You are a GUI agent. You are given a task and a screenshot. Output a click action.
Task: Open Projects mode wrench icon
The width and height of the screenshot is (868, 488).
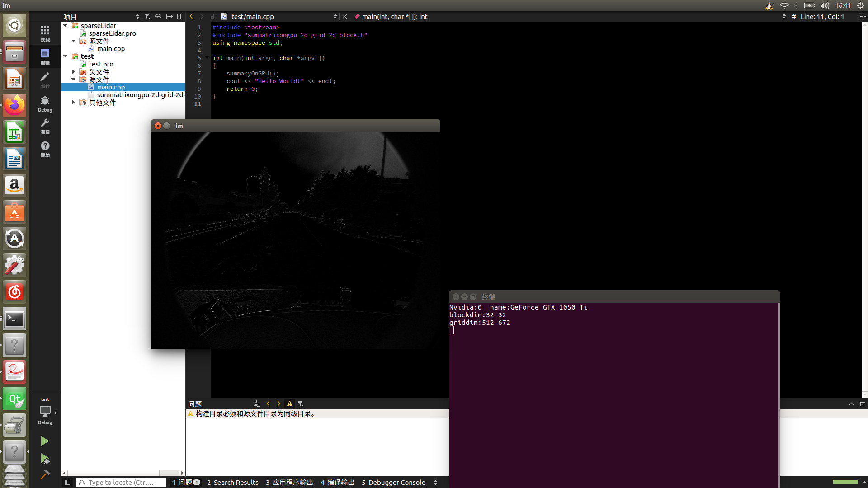45,126
